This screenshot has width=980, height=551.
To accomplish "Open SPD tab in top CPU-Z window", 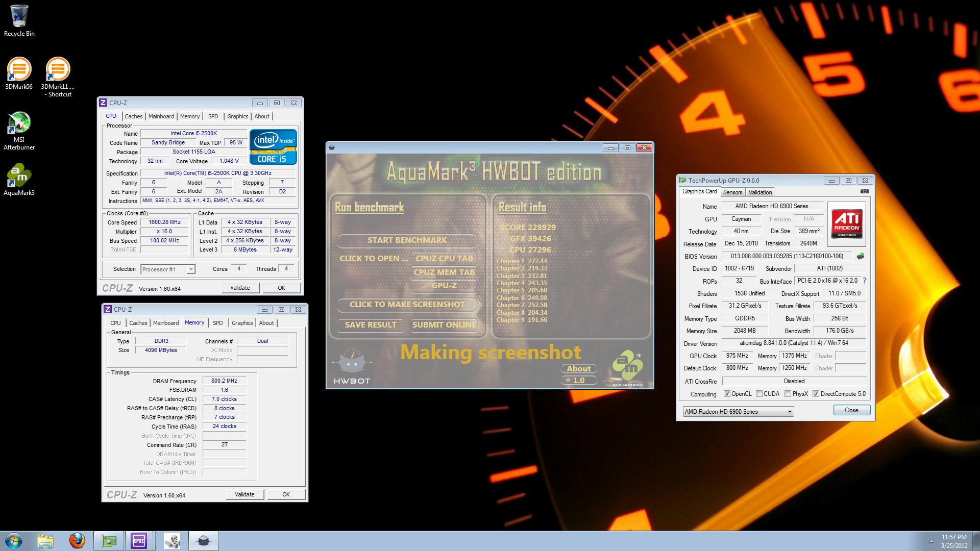I will pos(213,116).
